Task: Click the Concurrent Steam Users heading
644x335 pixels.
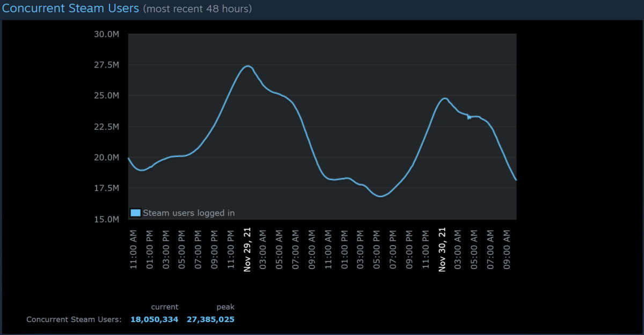Action: click(x=71, y=9)
